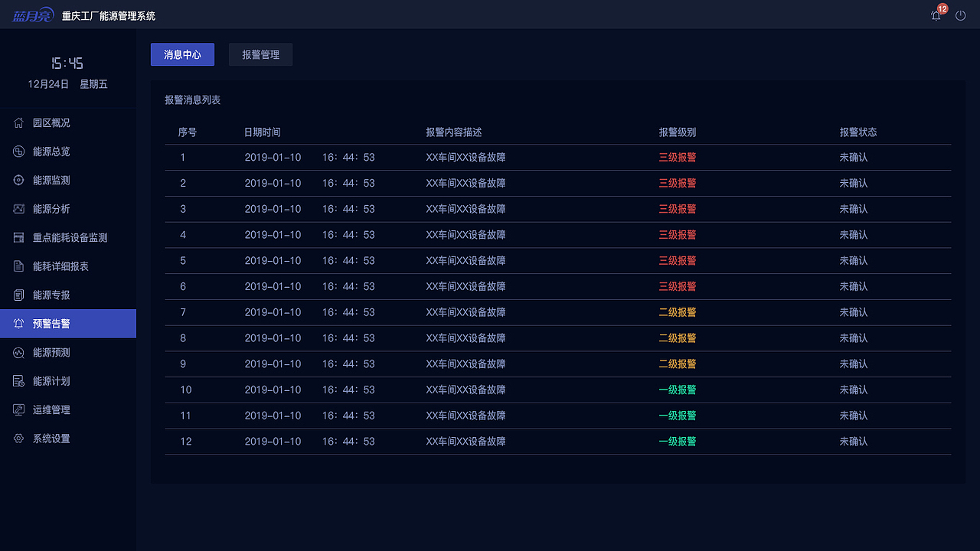Click 二级报警 in row 7
This screenshot has width=980, height=551.
[x=678, y=312]
